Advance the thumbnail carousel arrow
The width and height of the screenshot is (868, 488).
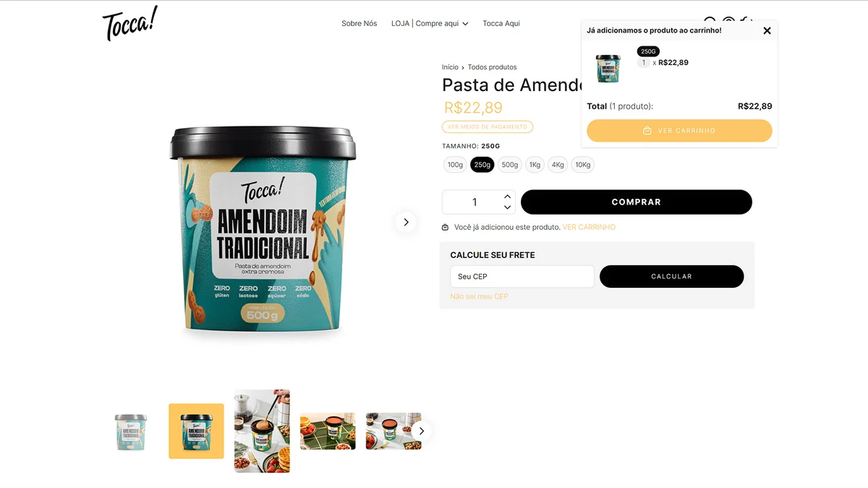point(422,431)
